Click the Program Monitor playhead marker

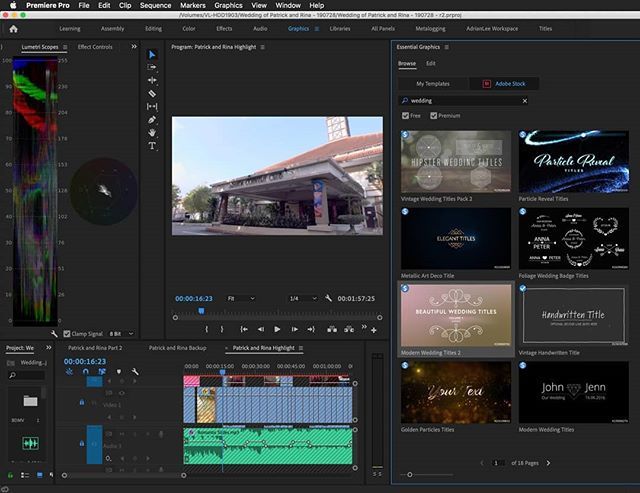point(201,311)
